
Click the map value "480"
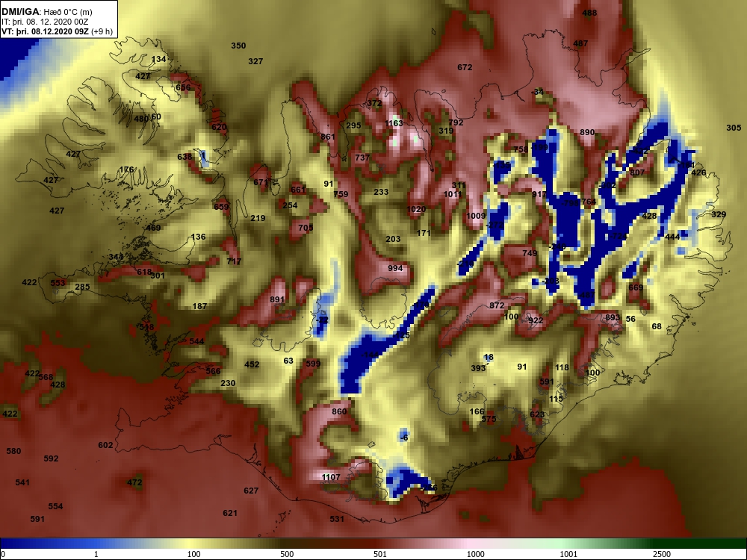141,119
